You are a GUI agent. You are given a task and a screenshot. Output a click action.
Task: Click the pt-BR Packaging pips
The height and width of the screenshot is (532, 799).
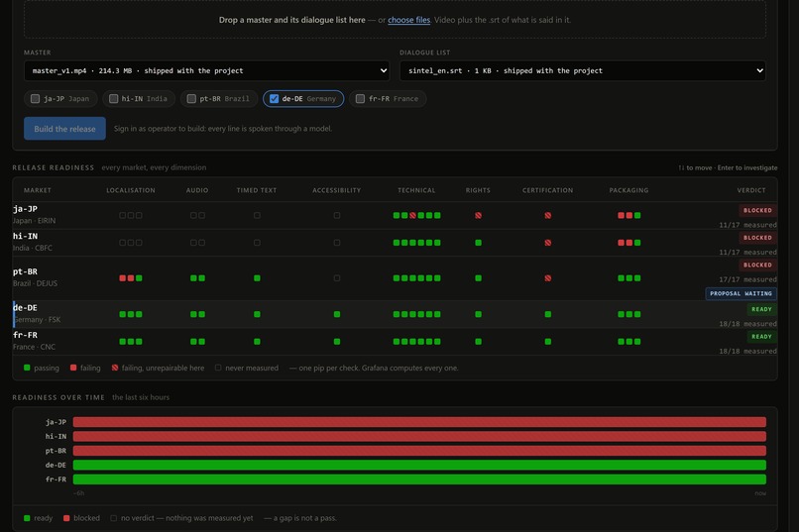628,278
